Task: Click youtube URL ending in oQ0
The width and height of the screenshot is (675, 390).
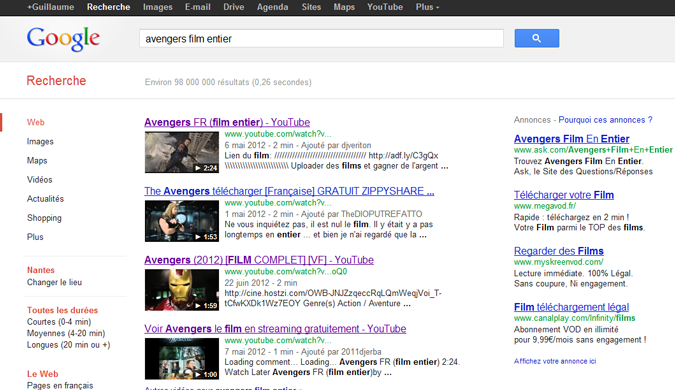Action: (x=286, y=272)
